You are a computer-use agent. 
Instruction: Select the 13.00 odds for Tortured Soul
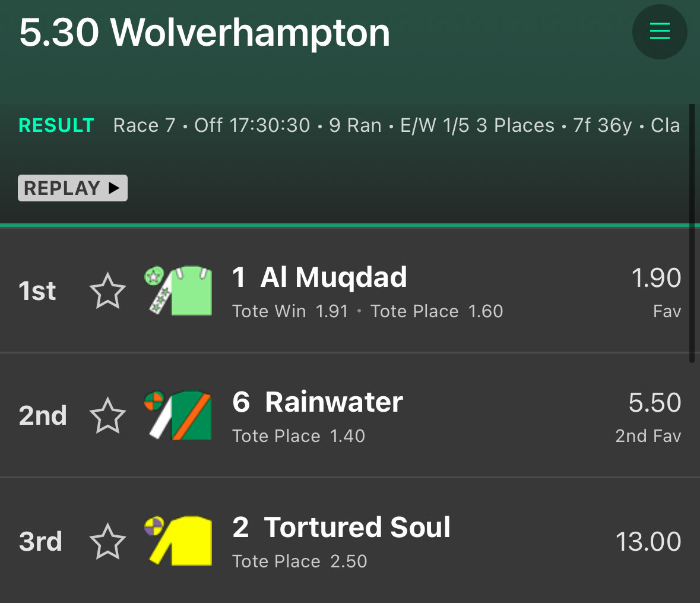click(x=648, y=542)
